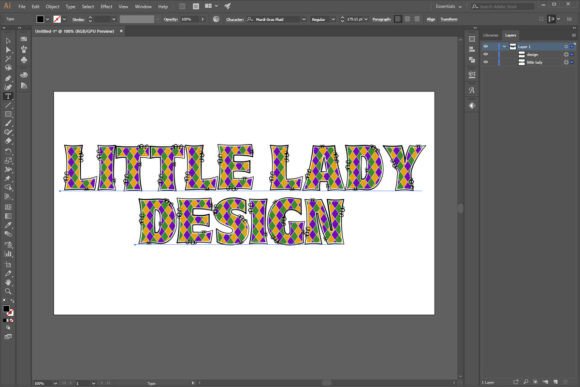Image resolution: width=580 pixels, height=387 pixels.
Task: Open the font family dropdown
Action: (304, 19)
